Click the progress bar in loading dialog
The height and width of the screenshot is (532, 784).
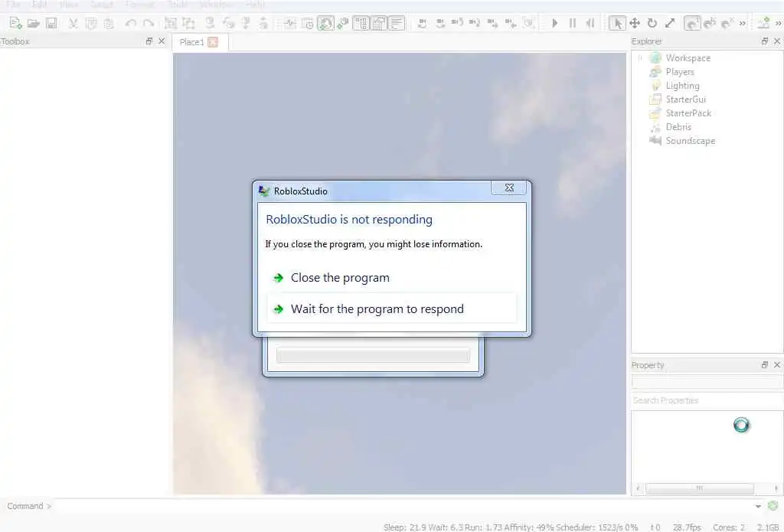point(373,355)
